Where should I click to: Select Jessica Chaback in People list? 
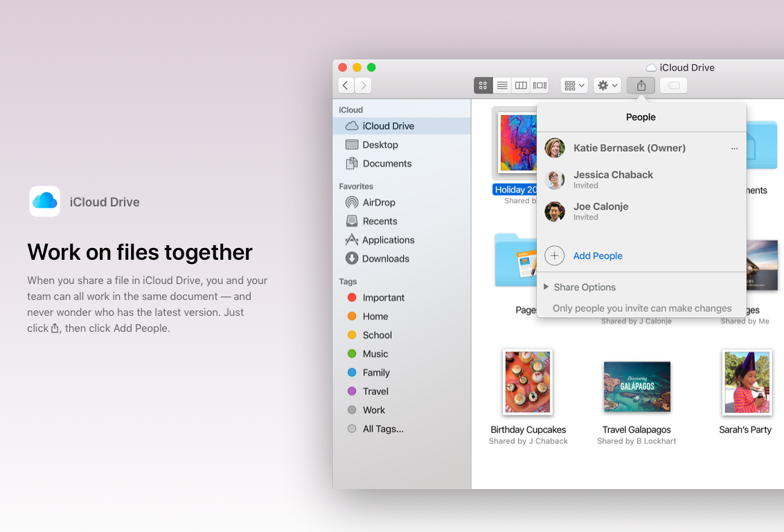[641, 179]
